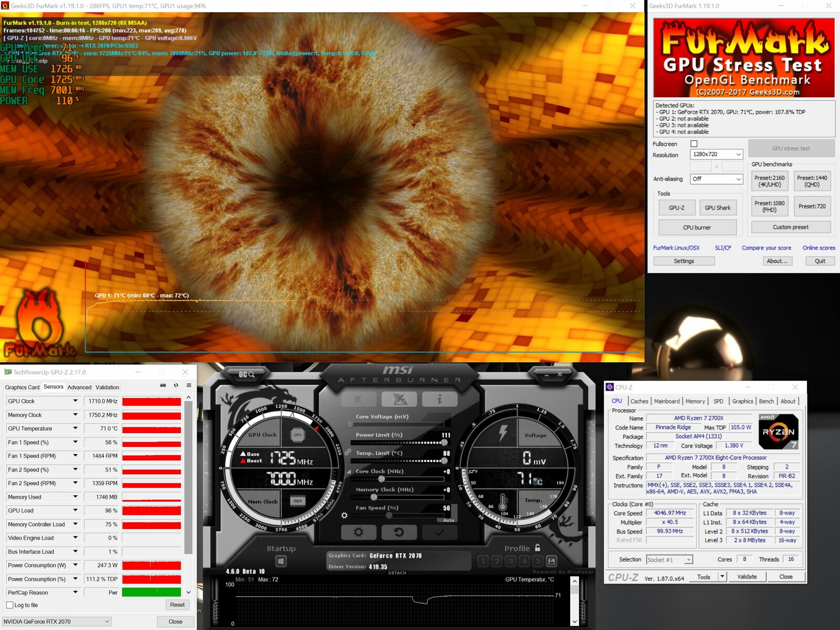Open CPU-Z Memory tab
The height and width of the screenshot is (630, 840).
695,401
